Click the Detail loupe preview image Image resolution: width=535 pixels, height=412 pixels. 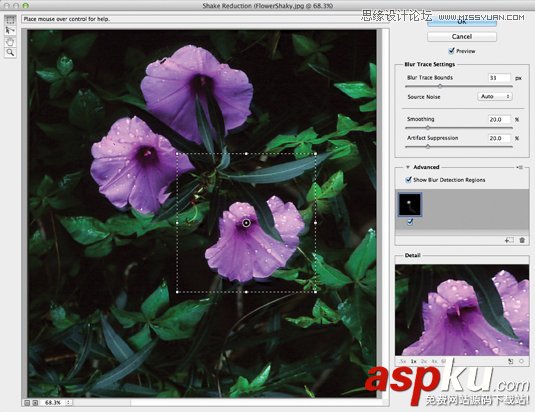(462, 310)
